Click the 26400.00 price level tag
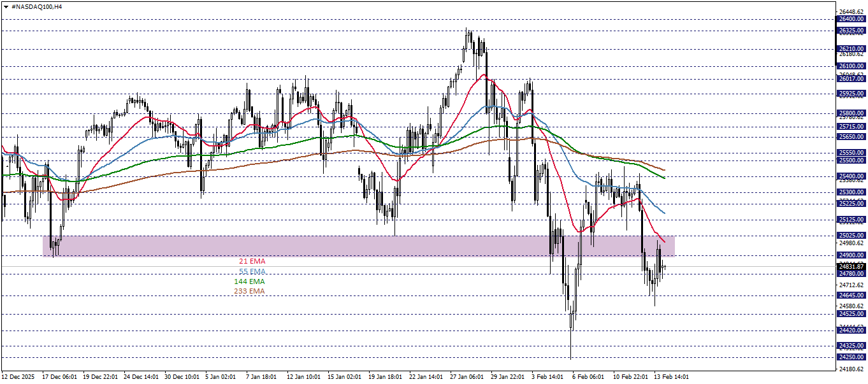868x384 pixels. pos(851,20)
